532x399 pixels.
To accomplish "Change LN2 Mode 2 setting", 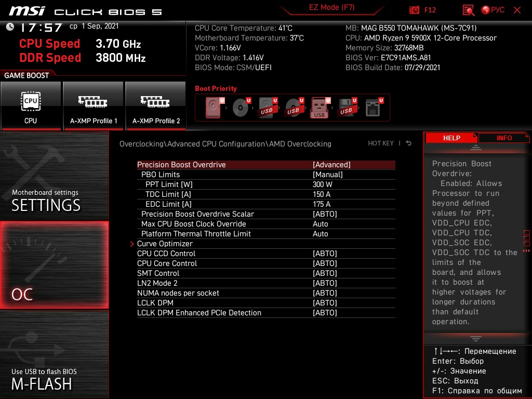I will click(x=266, y=283).
